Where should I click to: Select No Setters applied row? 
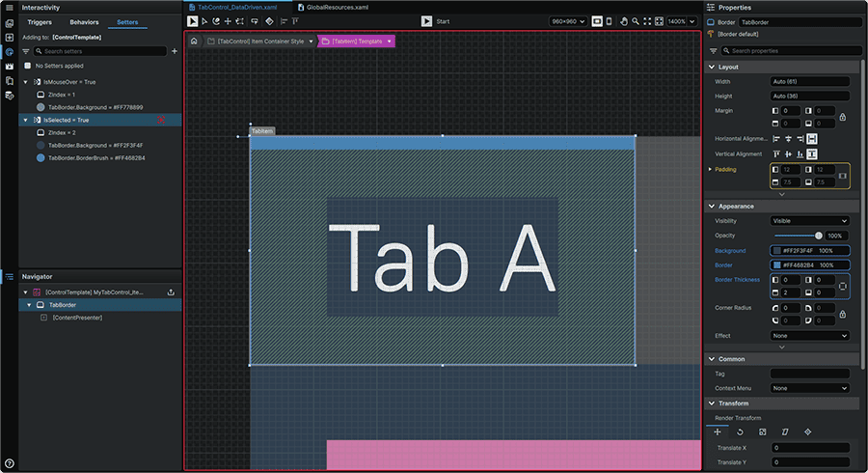click(x=59, y=66)
